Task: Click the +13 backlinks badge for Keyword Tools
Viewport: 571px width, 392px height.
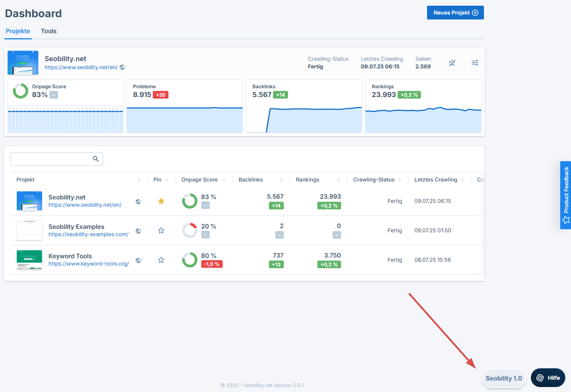Action: point(276,264)
